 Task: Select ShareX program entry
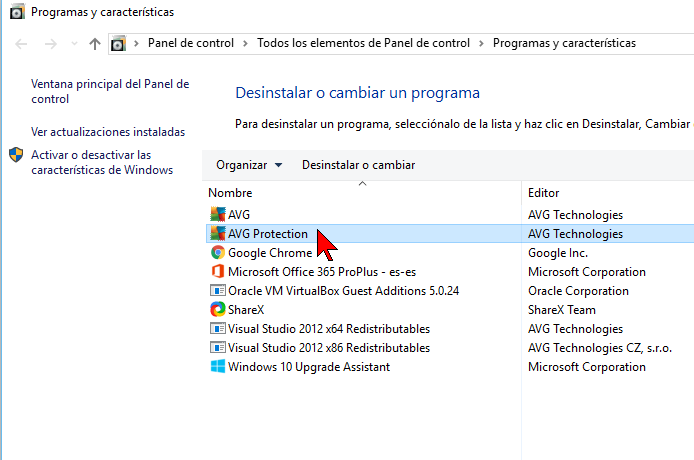(246, 310)
